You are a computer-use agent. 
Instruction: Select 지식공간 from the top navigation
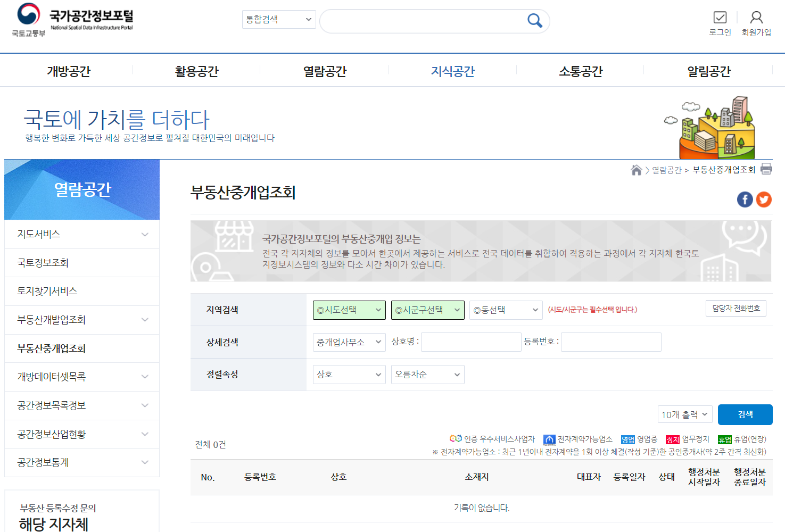pos(452,70)
